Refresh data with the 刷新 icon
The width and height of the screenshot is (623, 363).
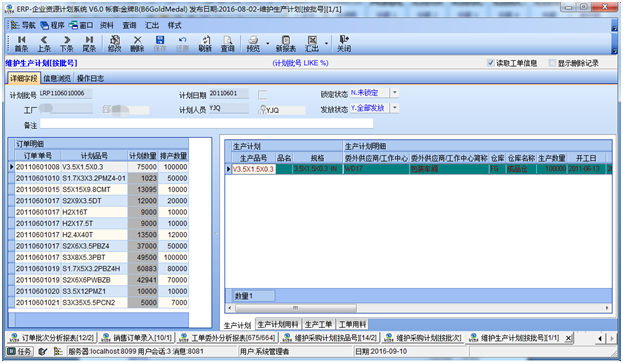pyautogui.click(x=205, y=44)
